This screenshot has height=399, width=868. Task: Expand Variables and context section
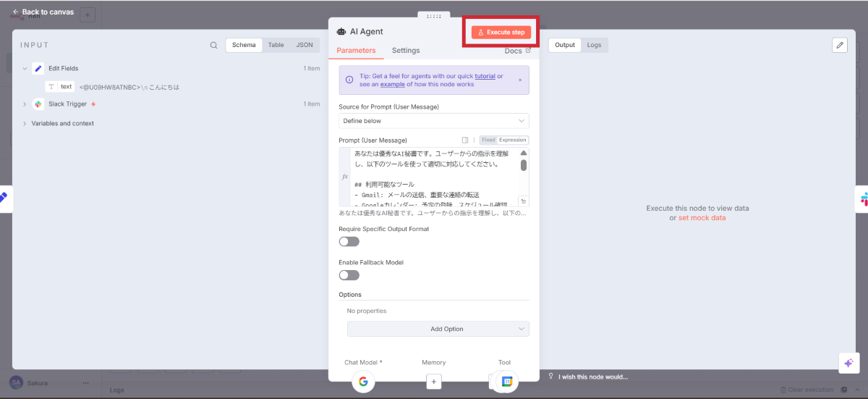[25, 124]
